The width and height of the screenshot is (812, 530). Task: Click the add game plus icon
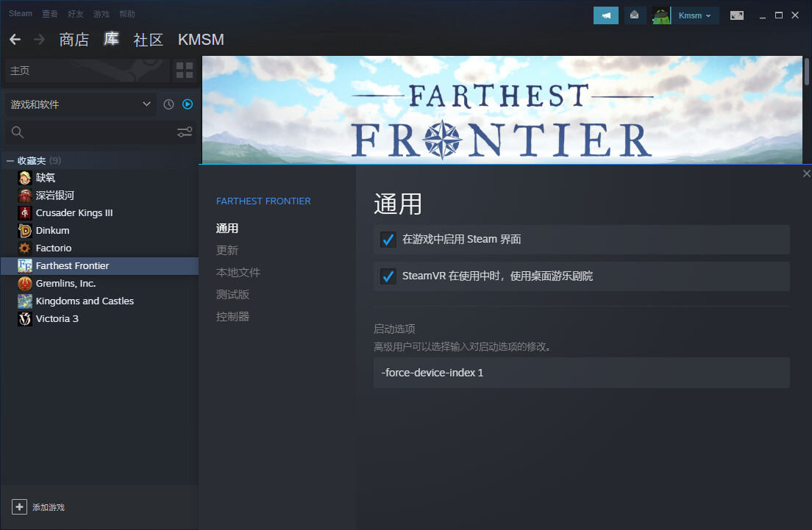19,507
